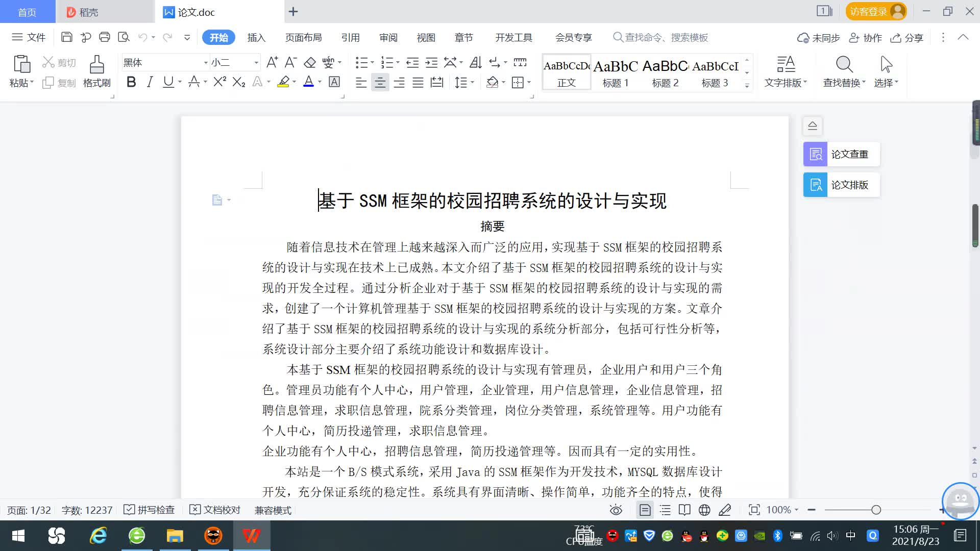Click the superscript X² icon
The image size is (980, 551).
coord(219,82)
